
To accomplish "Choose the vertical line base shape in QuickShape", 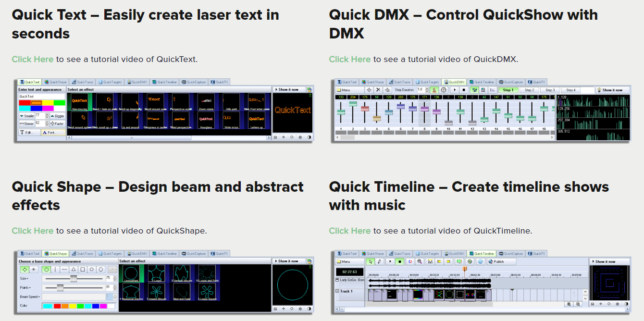I will pos(56,270).
